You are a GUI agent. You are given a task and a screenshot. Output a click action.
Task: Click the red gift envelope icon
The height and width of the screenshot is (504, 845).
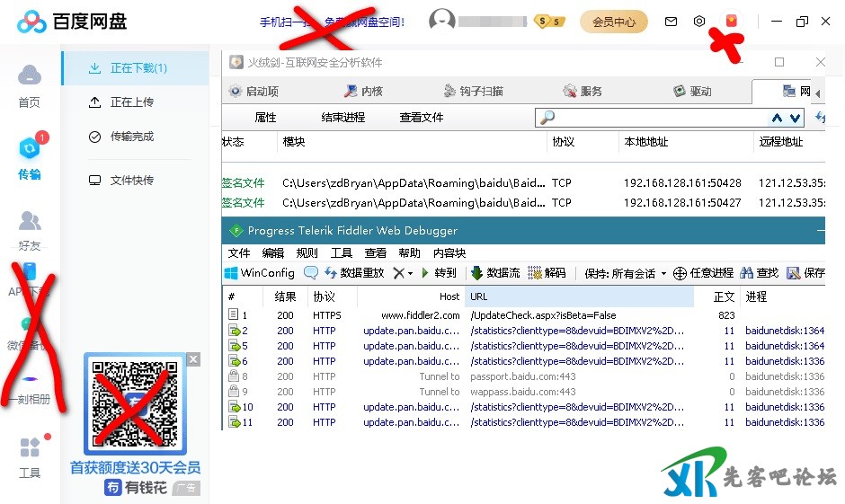point(731,21)
